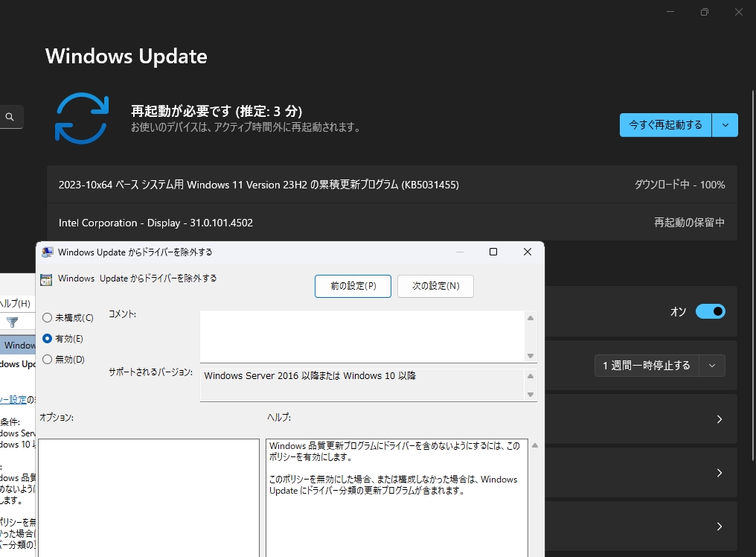Click 次の設定(N) button
The image size is (756, 557).
435,286
